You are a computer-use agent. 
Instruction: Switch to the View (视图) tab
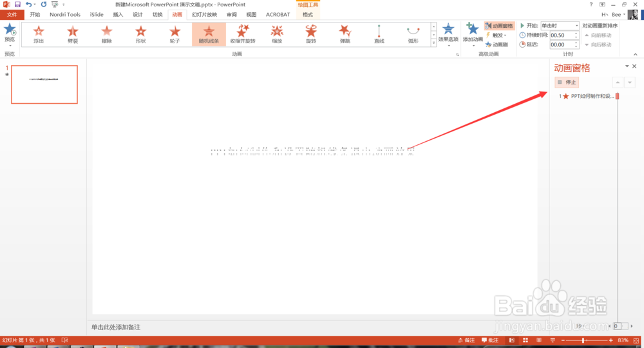pos(251,14)
